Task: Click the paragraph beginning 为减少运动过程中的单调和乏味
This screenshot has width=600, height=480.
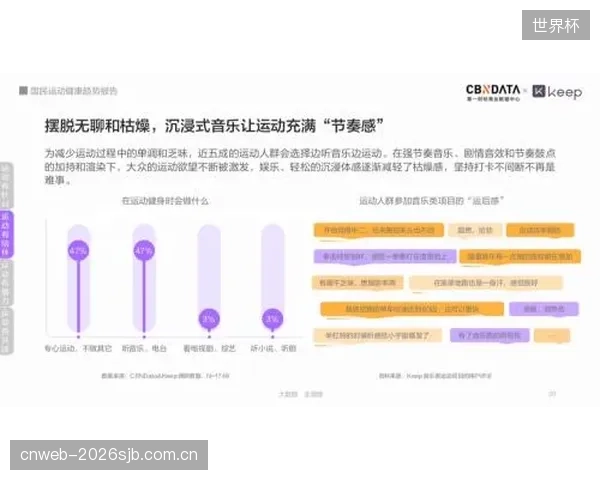Action: tap(300, 167)
